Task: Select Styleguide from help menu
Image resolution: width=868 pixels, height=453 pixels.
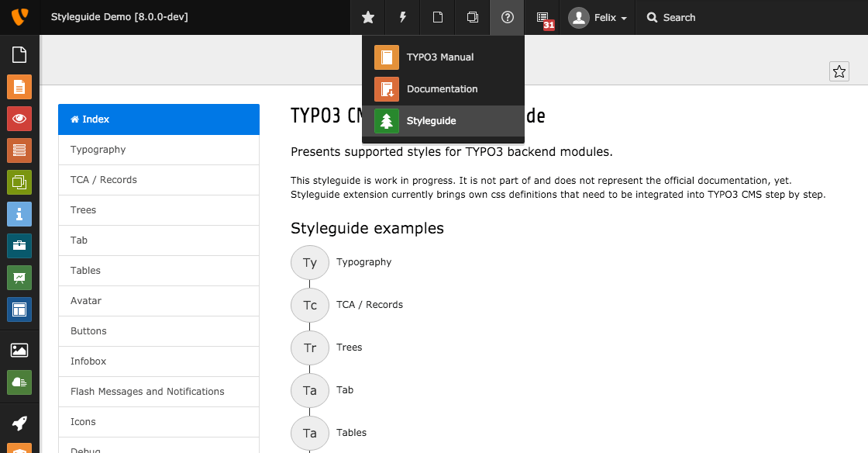Action: click(443, 121)
